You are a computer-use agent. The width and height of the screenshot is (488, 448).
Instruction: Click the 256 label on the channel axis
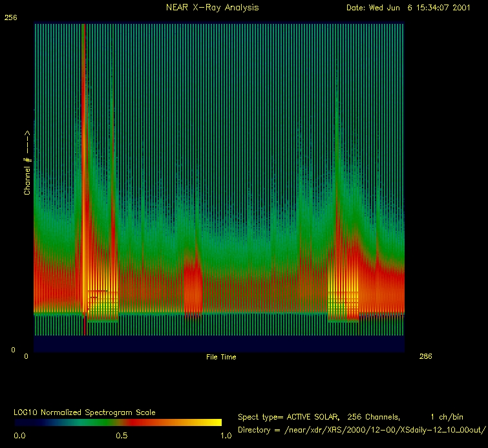point(10,17)
